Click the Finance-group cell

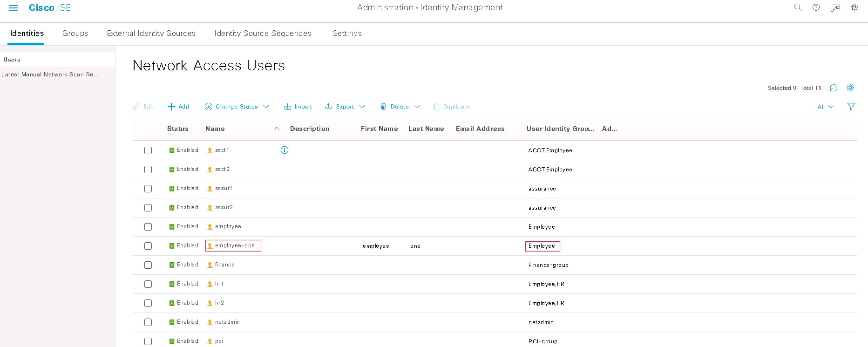549,265
